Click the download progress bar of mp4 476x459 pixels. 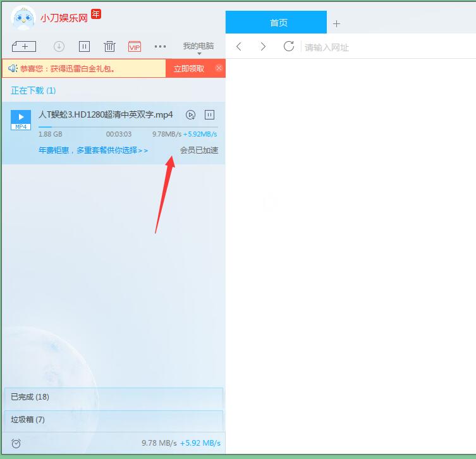point(128,127)
